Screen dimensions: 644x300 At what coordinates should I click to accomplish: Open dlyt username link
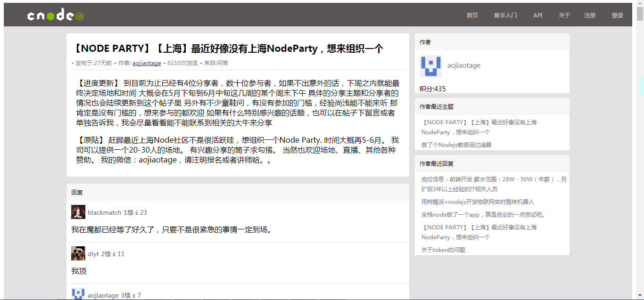click(x=93, y=254)
